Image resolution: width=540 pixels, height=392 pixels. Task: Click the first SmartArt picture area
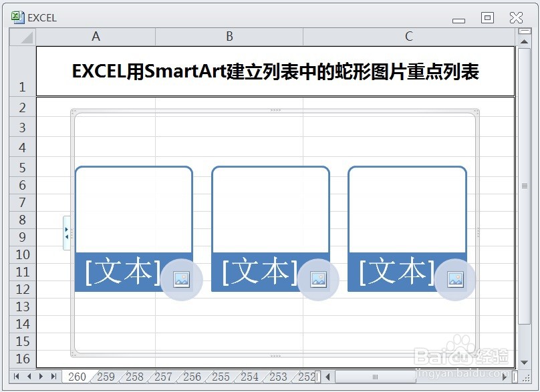(x=134, y=210)
